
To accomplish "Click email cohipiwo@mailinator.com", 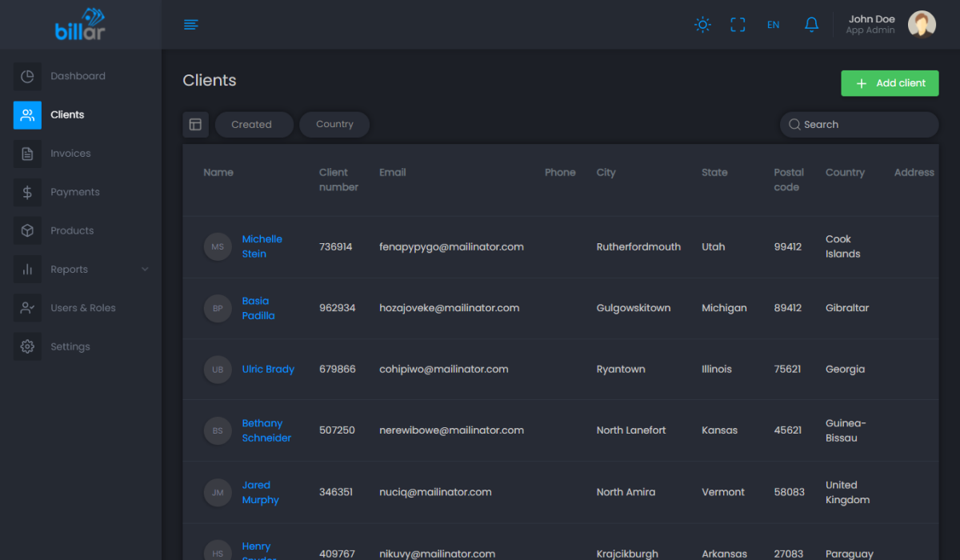I will click(x=444, y=370).
